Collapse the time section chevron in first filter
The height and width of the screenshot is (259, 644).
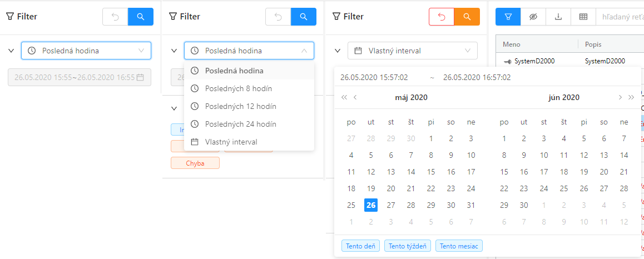(x=11, y=51)
